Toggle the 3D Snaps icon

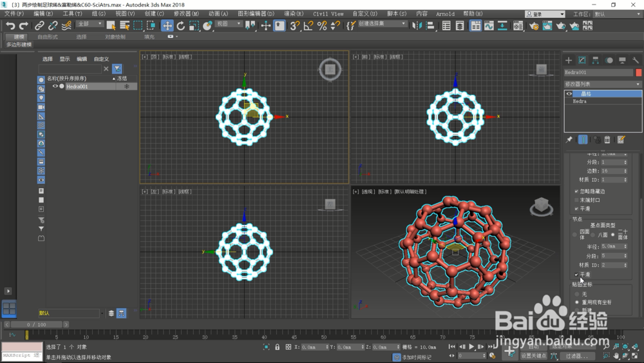tap(294, 26)
